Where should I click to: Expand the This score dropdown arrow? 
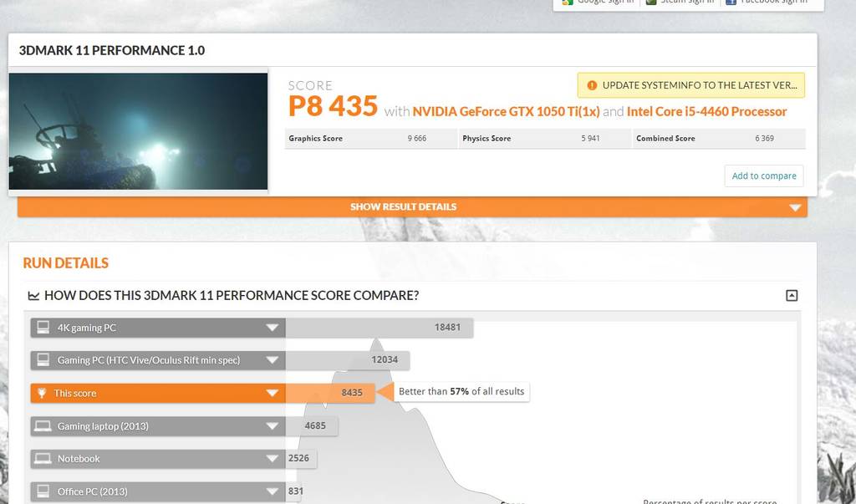point(272,393)
